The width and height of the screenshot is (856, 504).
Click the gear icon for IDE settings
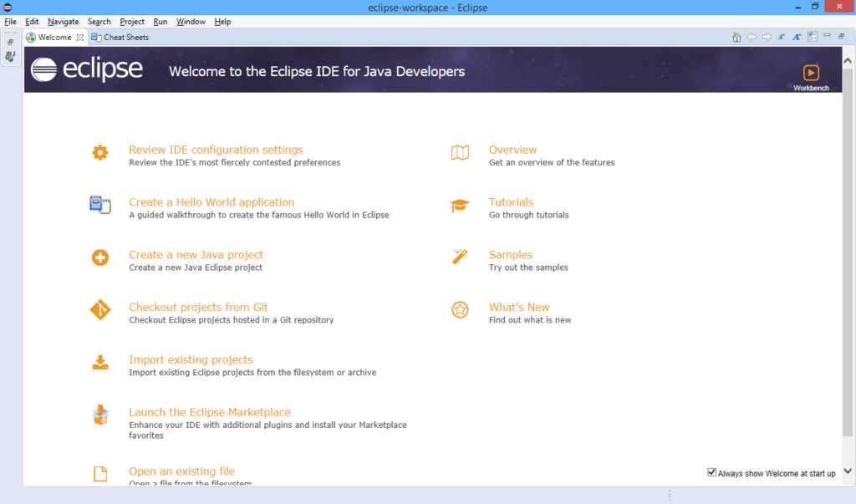100,152
